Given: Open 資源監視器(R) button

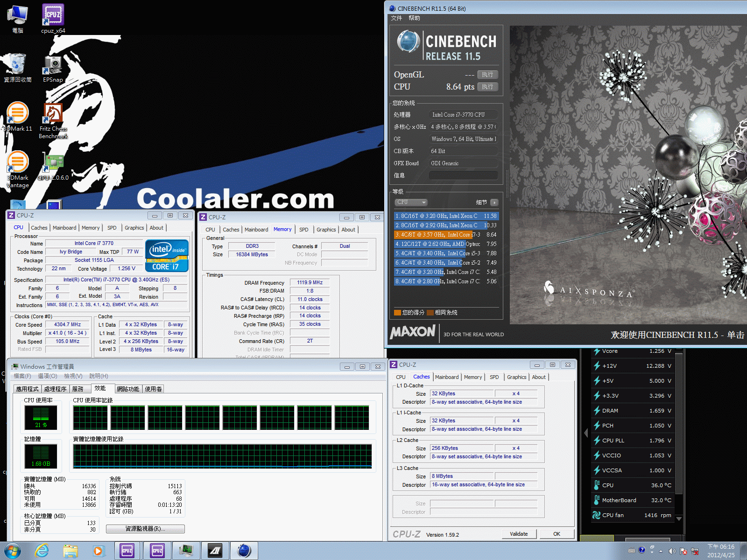Looking at the screenshot, I should tap(145, 529).
